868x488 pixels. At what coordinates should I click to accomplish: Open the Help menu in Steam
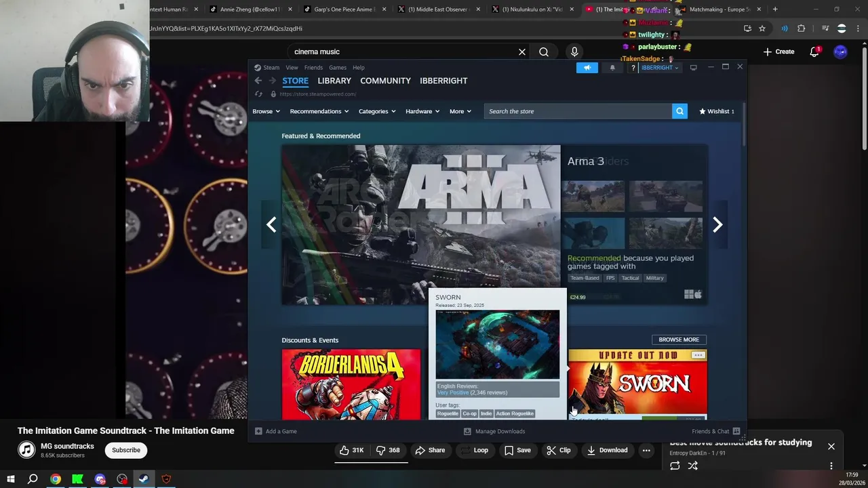pos(358,68)
